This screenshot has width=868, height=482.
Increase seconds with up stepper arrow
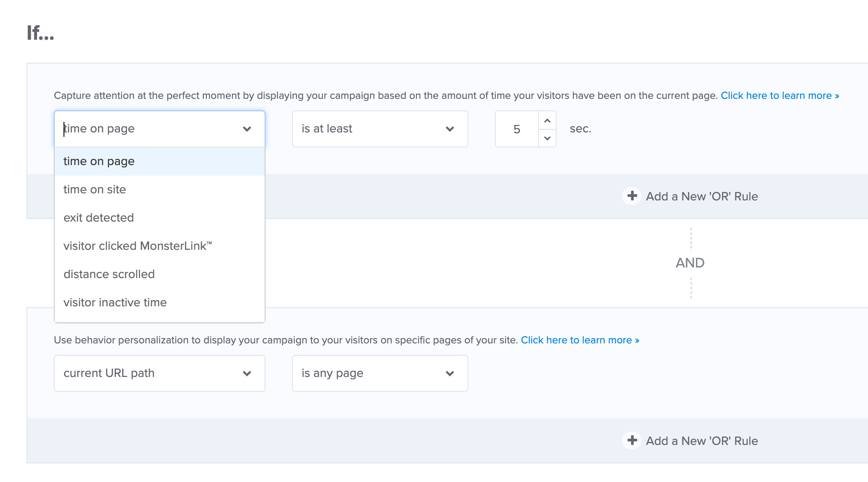547,120
